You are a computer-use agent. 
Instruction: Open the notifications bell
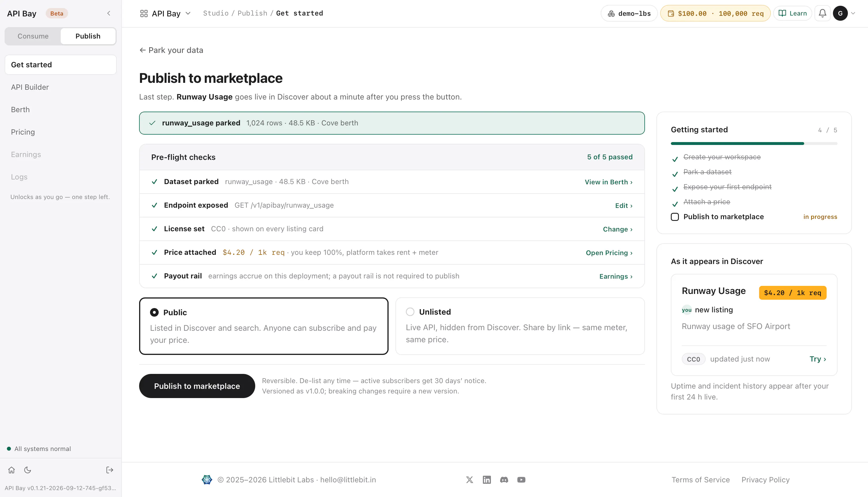pos(822,13)
